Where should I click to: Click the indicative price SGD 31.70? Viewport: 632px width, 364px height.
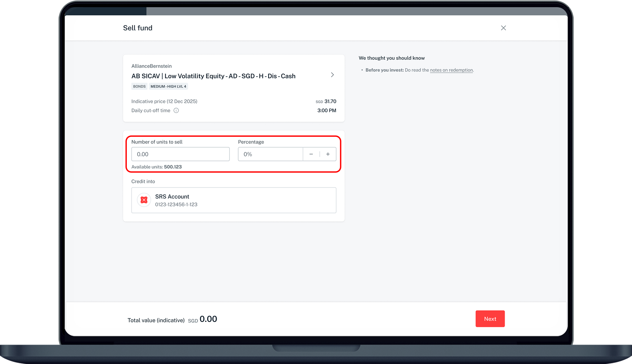click(x=326, y=101)
